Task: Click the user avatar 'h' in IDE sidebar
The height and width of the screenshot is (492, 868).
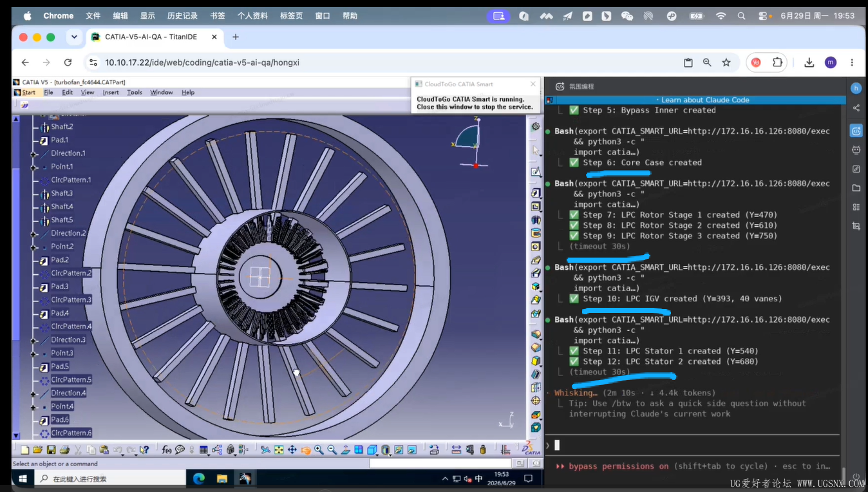Action: (856, 88)
